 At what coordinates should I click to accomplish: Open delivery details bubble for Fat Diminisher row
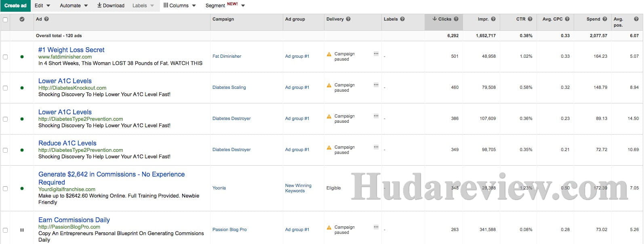coord(376,54)
